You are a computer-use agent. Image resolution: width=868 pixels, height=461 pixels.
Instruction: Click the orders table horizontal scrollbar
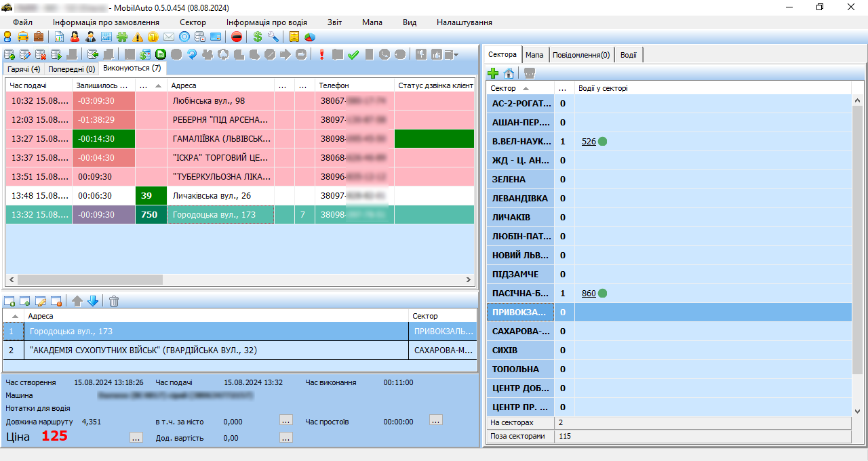pos(90,279)
